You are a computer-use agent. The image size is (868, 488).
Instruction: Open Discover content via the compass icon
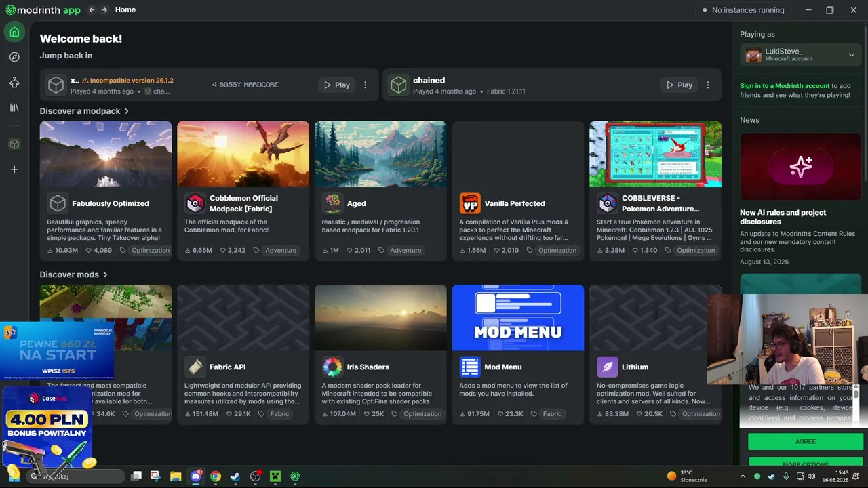(14, 57)
